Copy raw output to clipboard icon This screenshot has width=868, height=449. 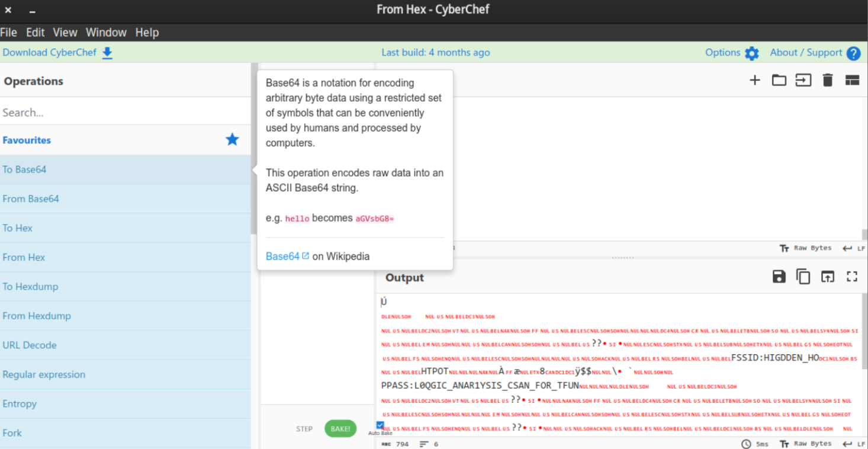pos(803,277)
